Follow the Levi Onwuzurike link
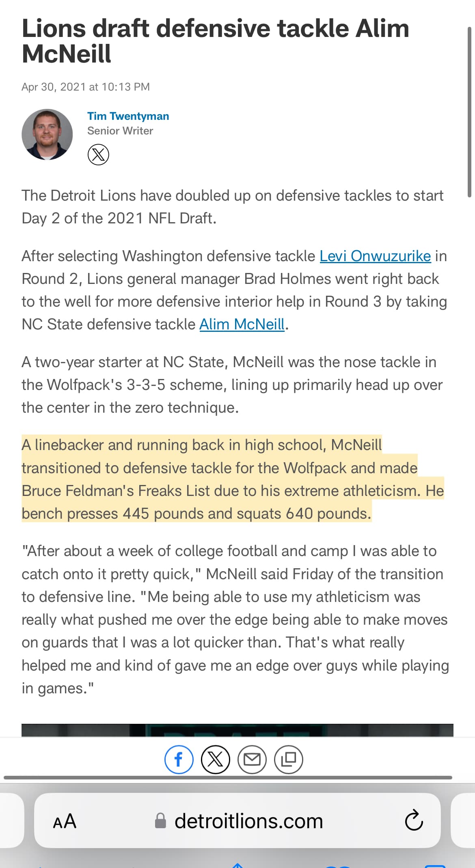This screenshot has width=475, height=868. (x=375, y=256)
